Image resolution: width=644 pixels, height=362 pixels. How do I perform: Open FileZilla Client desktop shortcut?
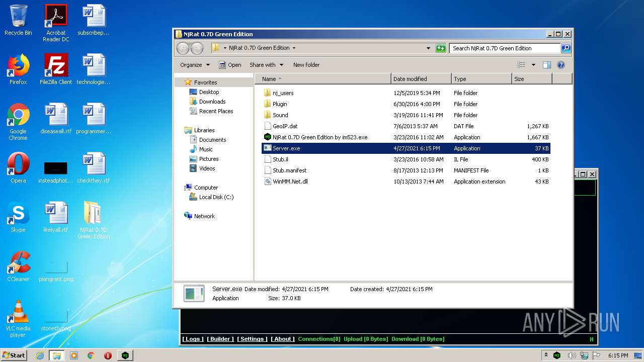pos(56,69)
